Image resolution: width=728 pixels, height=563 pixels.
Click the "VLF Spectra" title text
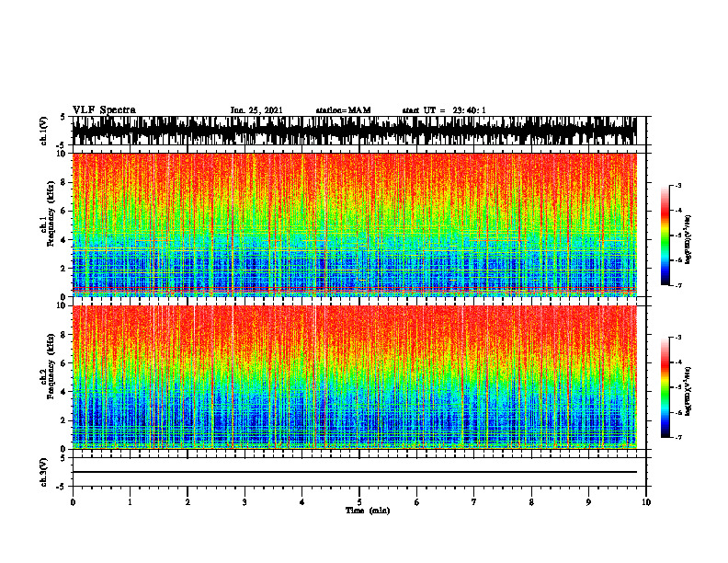(x=104, y=110)
